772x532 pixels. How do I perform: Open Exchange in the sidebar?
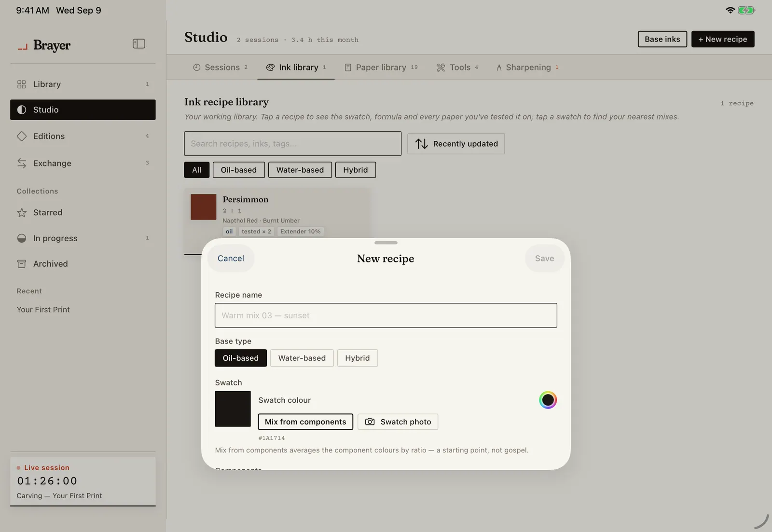coord(83,164)
